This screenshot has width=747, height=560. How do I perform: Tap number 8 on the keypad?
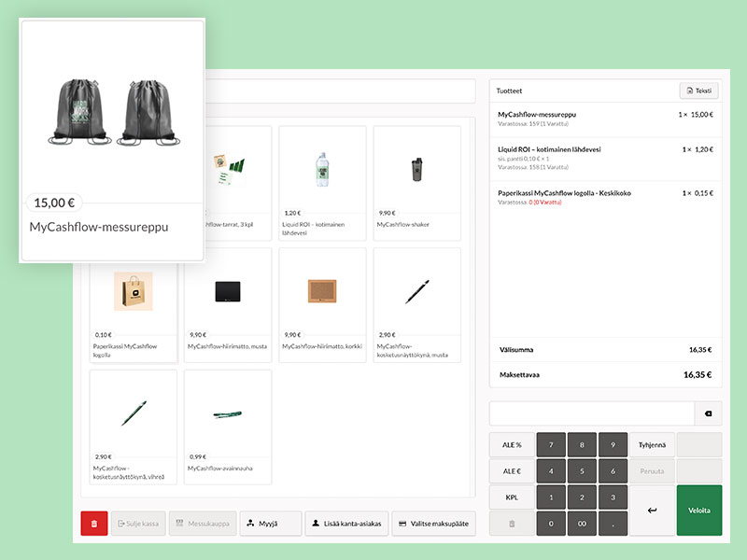[x=582, y=445]
